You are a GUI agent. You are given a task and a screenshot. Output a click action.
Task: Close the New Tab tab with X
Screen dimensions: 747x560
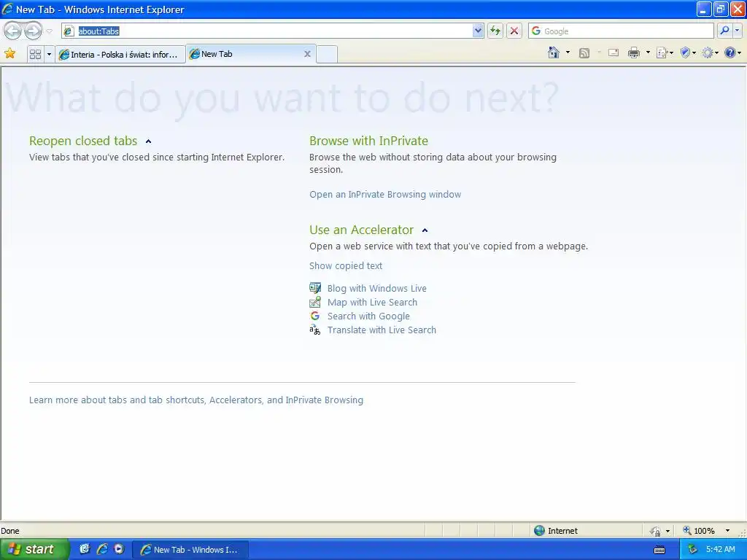pyautogui.click(x=307, y=54)
